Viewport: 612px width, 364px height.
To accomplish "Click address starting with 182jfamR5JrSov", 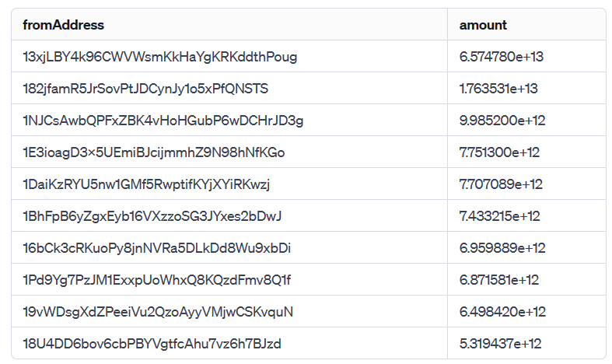I will click(x=145, y=89).
